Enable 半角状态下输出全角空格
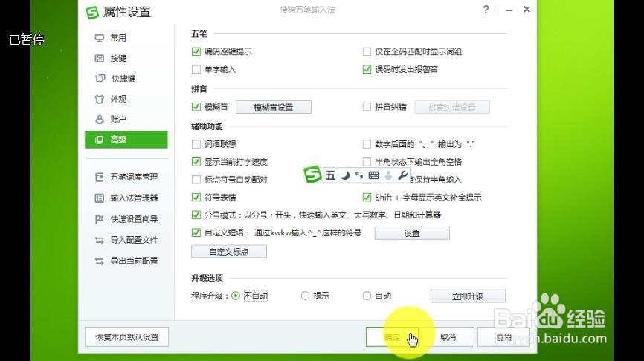The height and width of the screenshot is (361, 644). click(x=367, y=162)
